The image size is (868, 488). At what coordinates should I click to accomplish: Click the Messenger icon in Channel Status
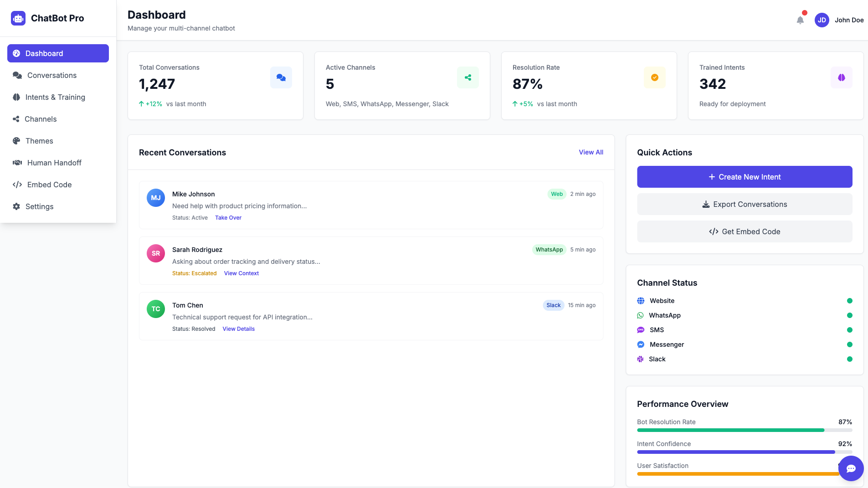tap(641, 344)
